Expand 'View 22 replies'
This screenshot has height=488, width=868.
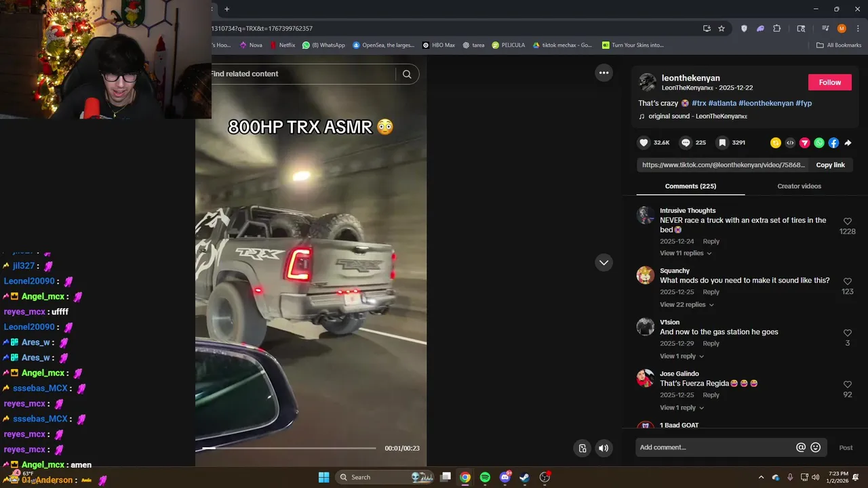tap(687, 304)
